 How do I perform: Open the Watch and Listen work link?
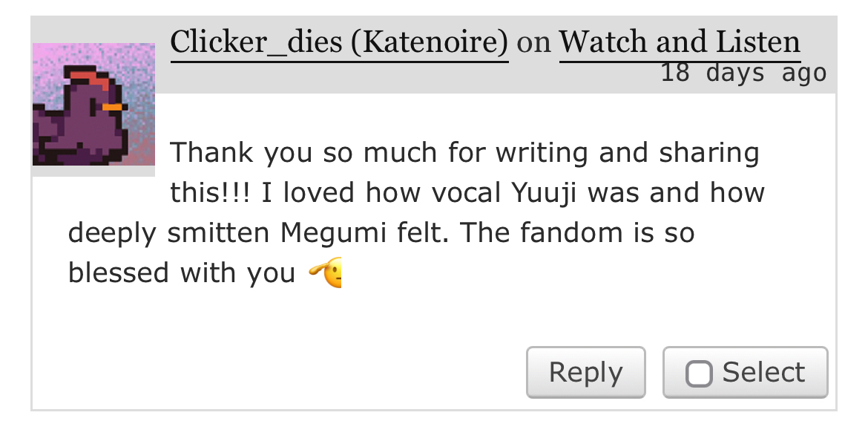(680, 42)
